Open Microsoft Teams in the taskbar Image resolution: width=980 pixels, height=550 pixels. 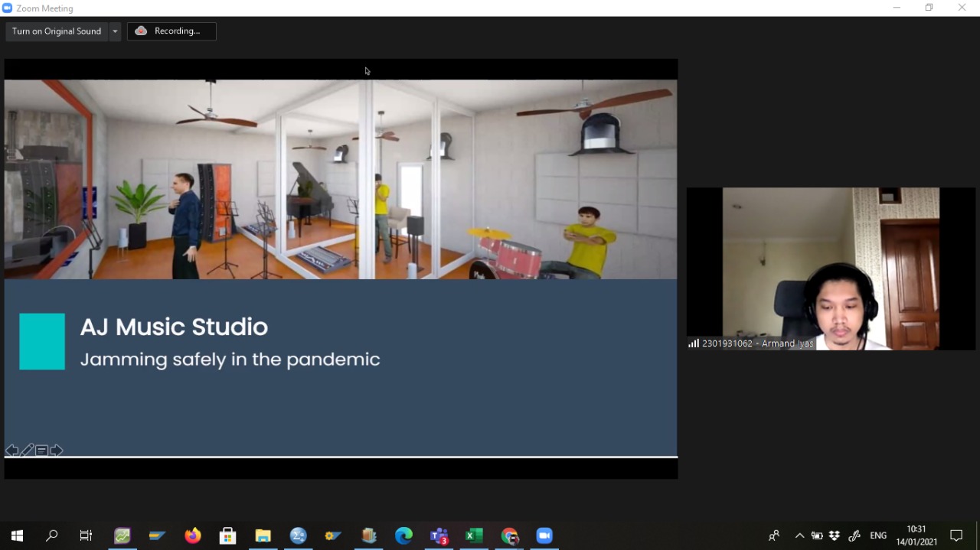click(439, 535)
